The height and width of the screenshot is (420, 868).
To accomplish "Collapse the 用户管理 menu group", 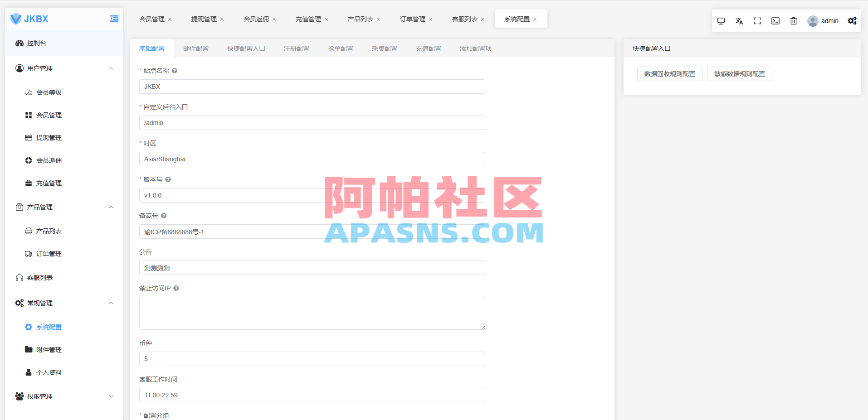I will click(111, 68).
